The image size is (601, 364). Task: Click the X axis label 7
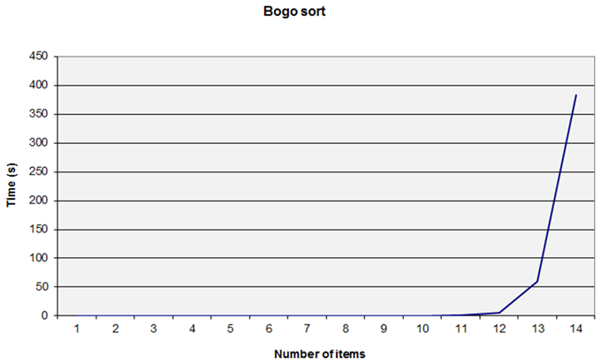[307, 329]
